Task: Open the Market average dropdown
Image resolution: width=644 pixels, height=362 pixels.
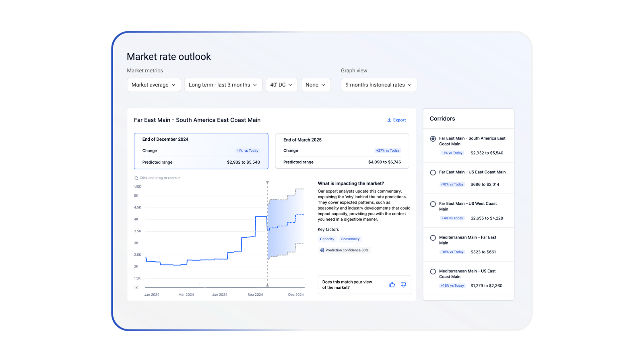Action: [x=154, y=85]
